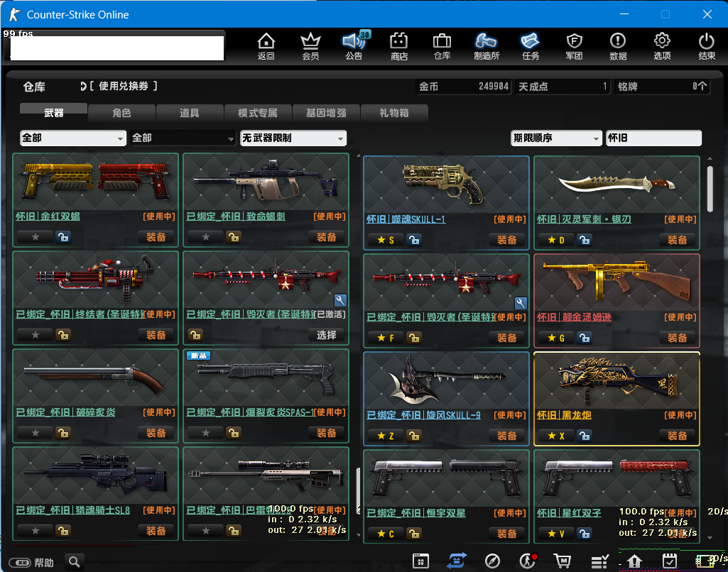Viewport: 728px width, 572px height.
Task: Click the character icon with red dot
Action: 528,561
